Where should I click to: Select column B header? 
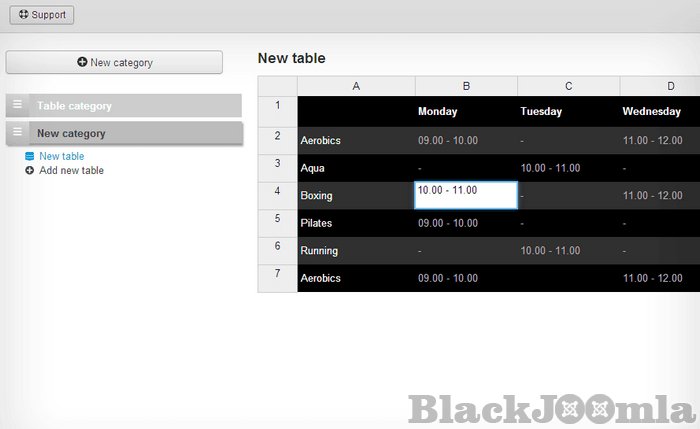(466, 86)
